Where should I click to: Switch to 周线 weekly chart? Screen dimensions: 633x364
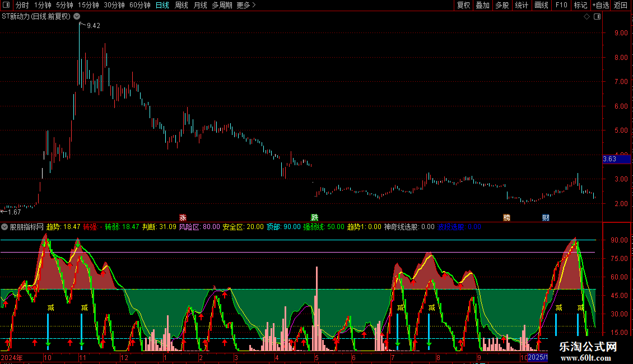point(181,5)
